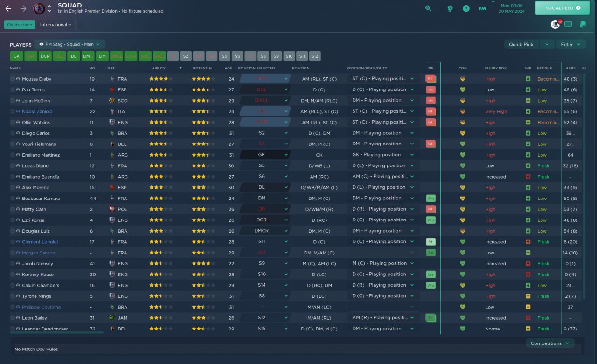Open Nicolò Zaniolo's player profile link
The width and height of the screenshot is (597, 364).
[x=37, y=111]
